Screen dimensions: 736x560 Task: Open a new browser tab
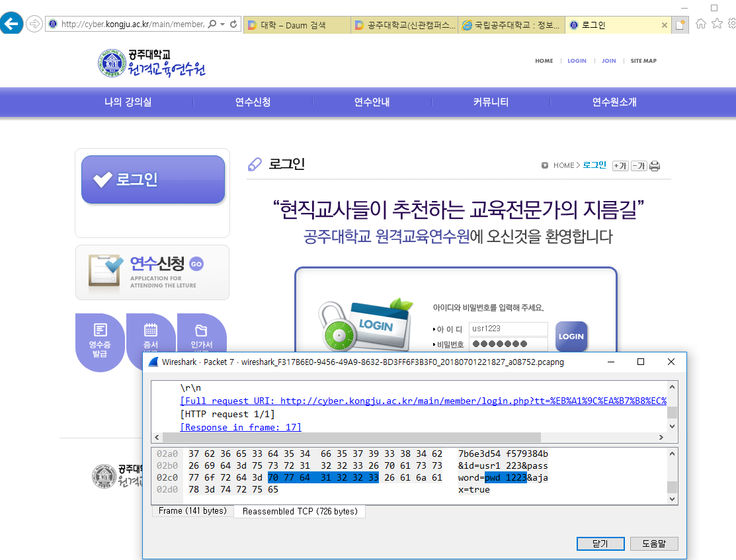click(680, 25)
